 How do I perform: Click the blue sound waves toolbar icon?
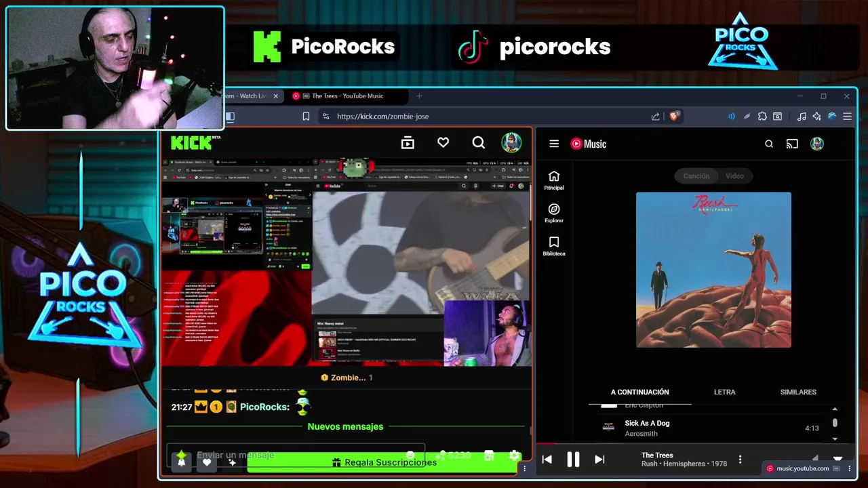click(x=731, y=117)
